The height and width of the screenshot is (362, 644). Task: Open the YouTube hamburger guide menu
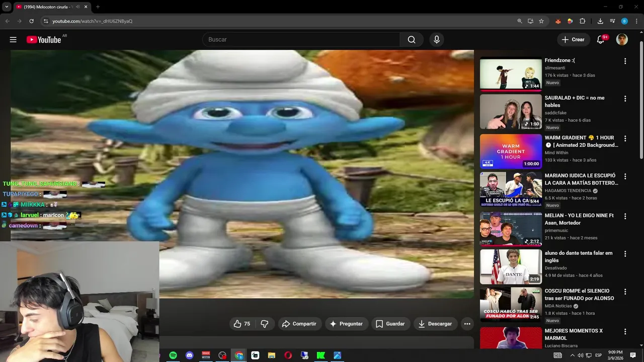[13, 40]
